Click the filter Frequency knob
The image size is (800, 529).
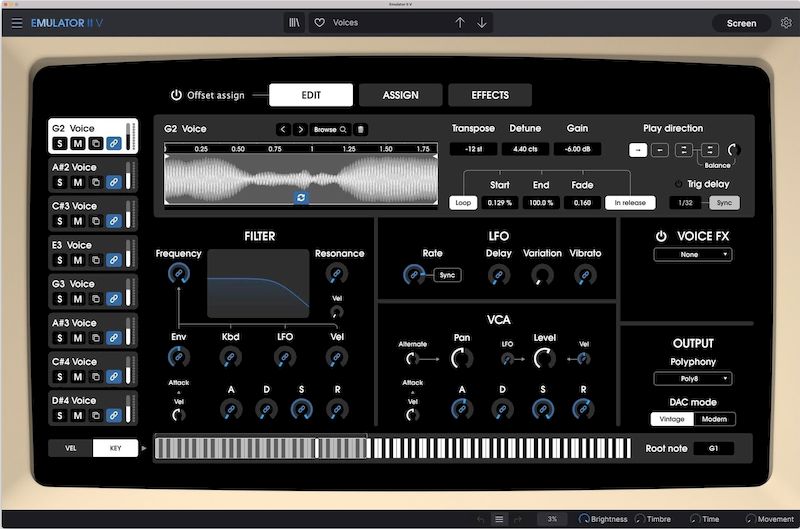[x=179, y=273]
